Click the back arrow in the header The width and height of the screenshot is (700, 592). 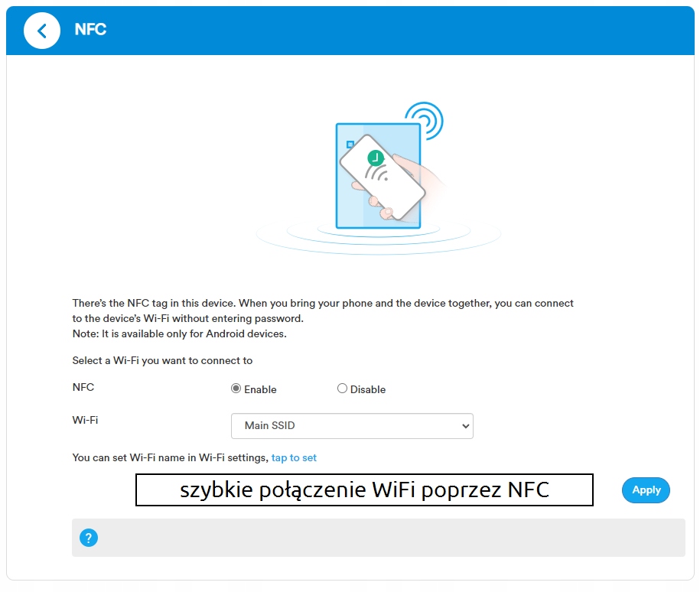[42, 31]
